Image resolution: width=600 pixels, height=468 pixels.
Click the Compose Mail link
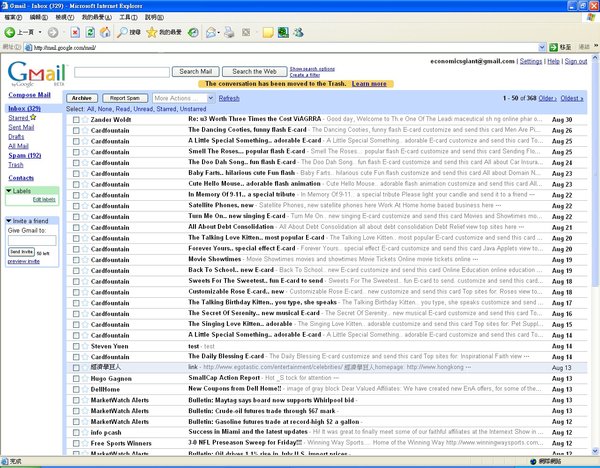click(29, 95)
